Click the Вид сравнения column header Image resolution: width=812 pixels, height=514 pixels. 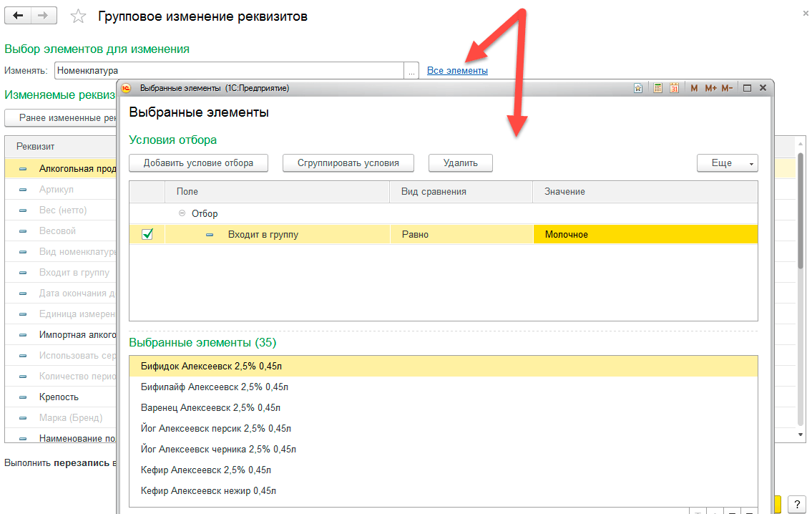(461, 192)
